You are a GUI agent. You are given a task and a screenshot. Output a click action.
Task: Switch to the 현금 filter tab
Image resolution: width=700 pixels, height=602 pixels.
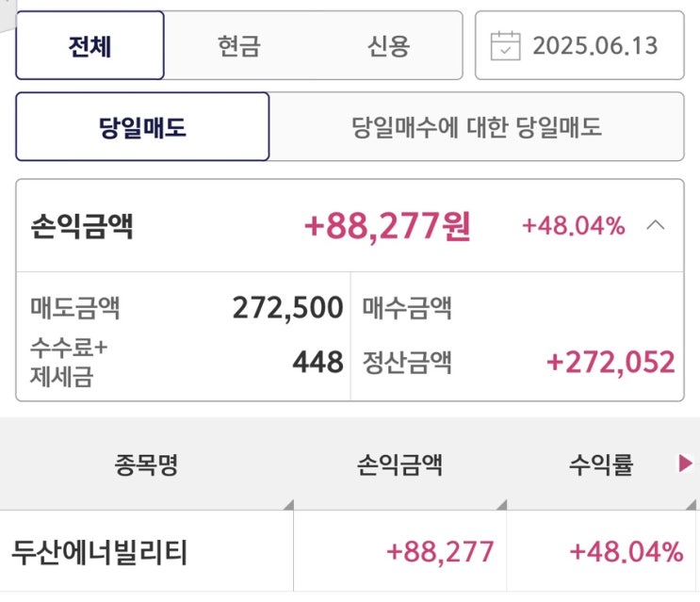click(238, 45)
